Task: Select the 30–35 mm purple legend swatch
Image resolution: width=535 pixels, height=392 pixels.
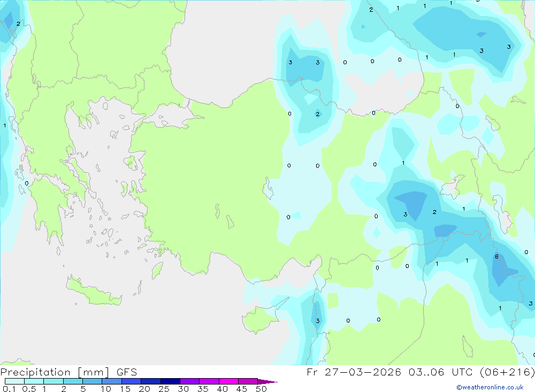Action: coord(190,381)
